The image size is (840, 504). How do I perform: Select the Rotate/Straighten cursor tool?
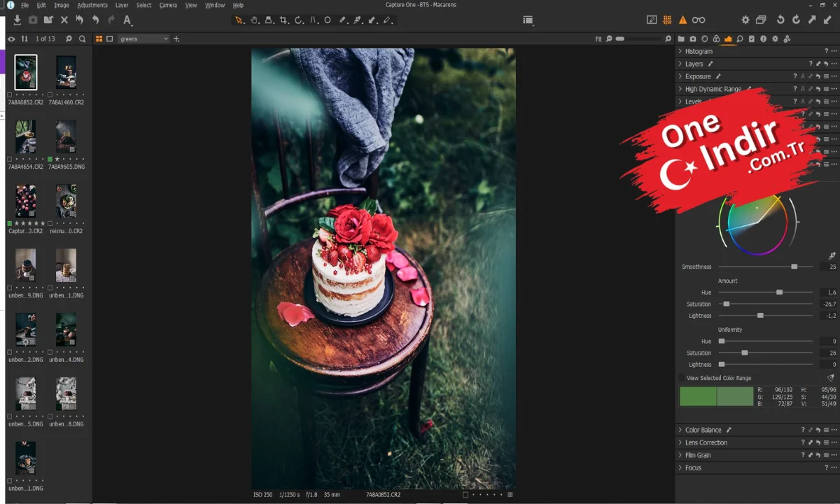click(299, 20)
